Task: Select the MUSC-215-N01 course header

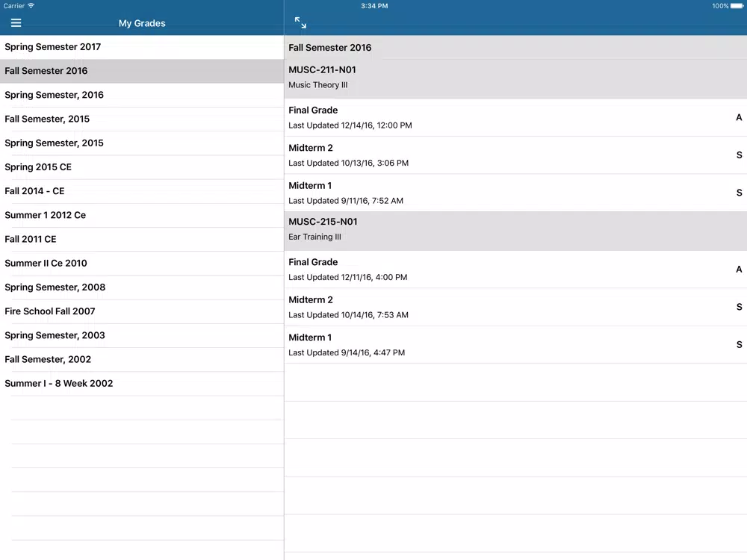Action: coord(515,231)
